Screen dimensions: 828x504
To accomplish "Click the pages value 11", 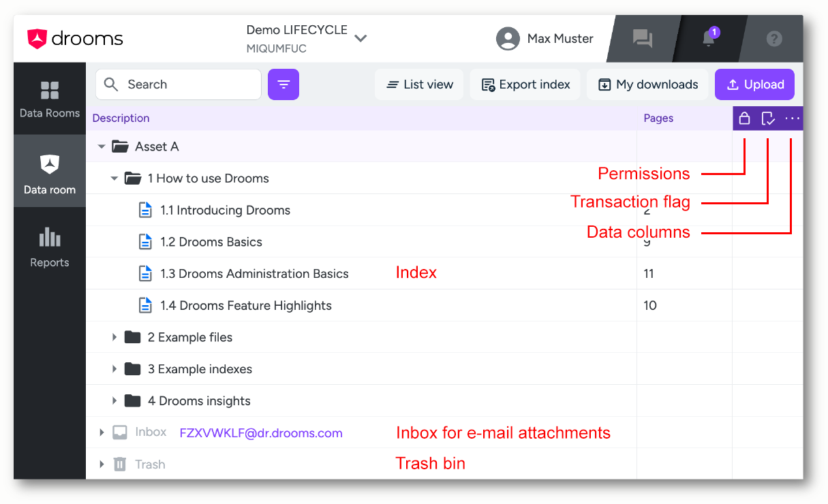I will [x=649, y=274].
